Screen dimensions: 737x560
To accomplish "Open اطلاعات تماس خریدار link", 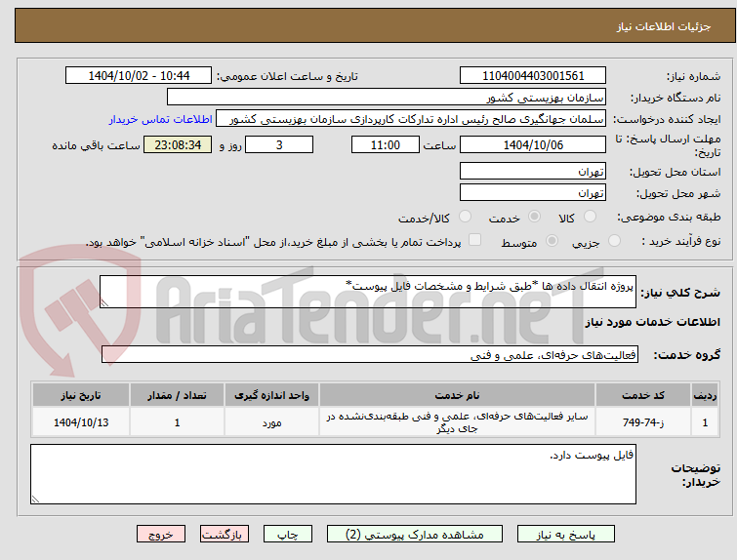I will tap(161, 119).
